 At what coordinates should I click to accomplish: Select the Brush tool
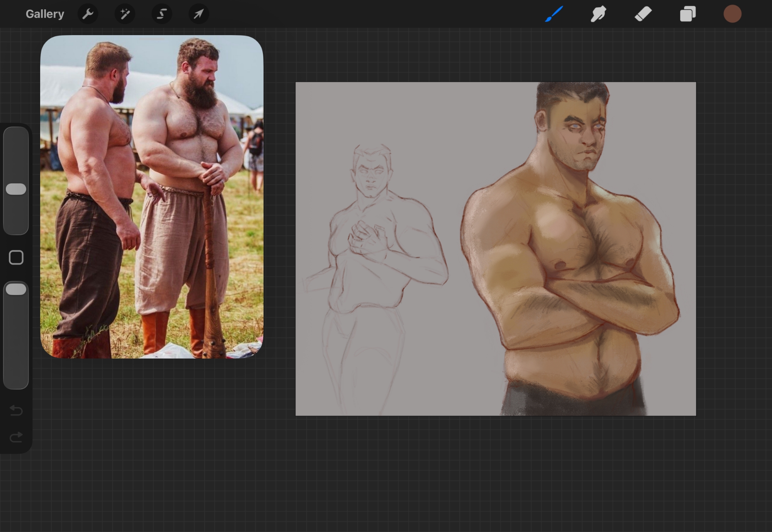point(554,14)
